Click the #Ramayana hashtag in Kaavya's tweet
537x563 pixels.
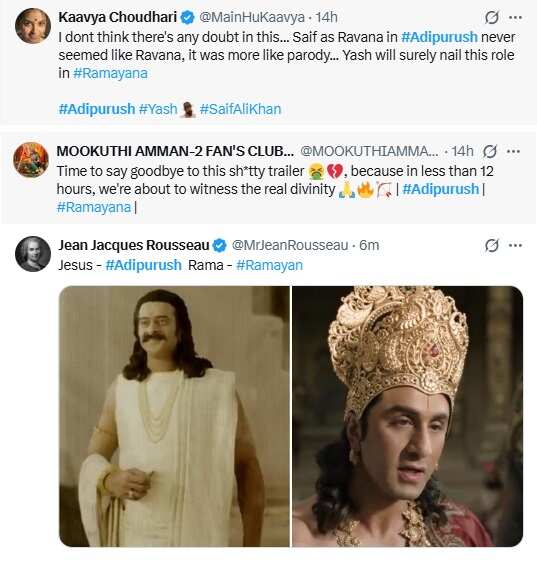pos(110,73)
